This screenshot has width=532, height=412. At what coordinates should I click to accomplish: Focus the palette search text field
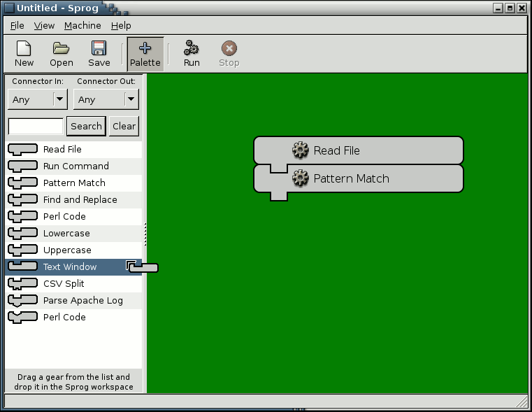36,126
